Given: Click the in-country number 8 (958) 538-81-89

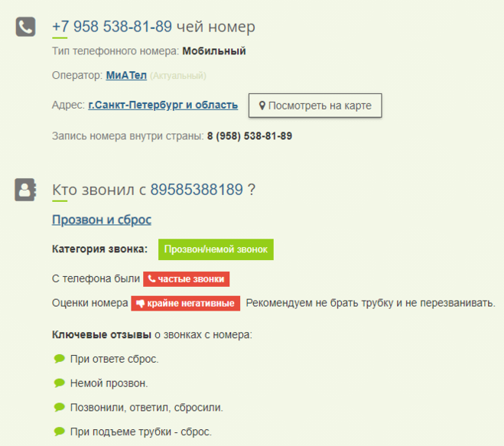Looking at the screenshot, I should [249, 136].
